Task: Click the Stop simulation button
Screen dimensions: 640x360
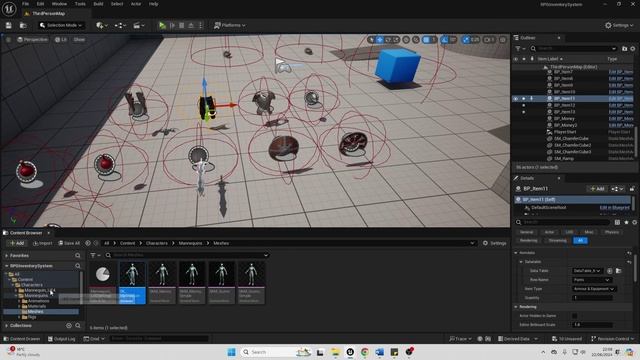Action: [182, 25]
